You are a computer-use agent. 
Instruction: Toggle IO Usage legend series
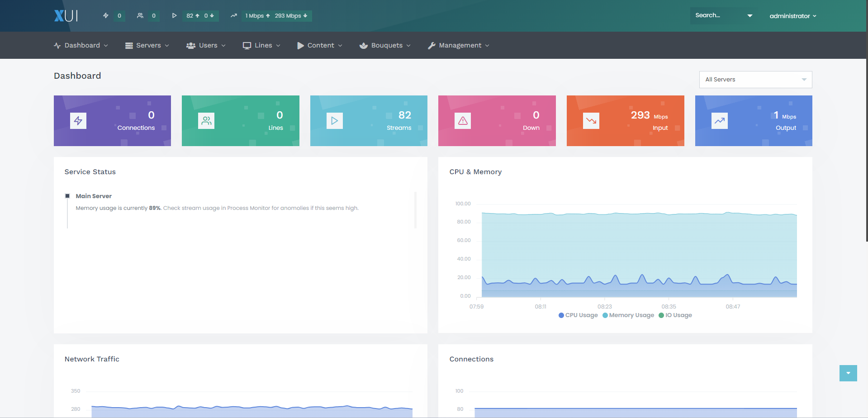(x=675, y=315)
